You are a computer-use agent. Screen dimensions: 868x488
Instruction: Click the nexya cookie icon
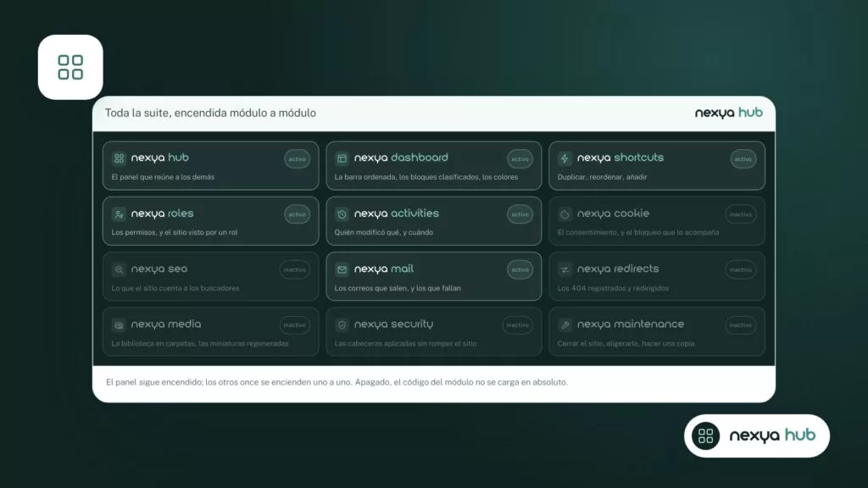565,214
